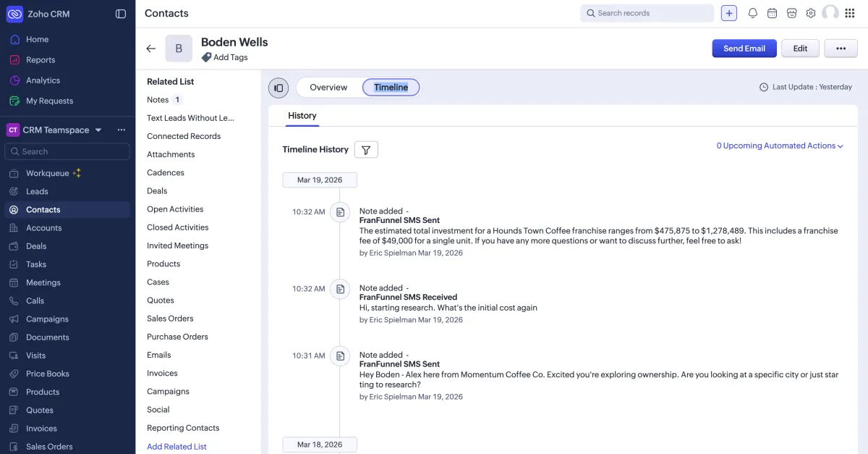Image resolution: width=868 pixels, height=454 pixels.
Task: Open the more actions ellipsis menu
Action: (x=841, y=48)
